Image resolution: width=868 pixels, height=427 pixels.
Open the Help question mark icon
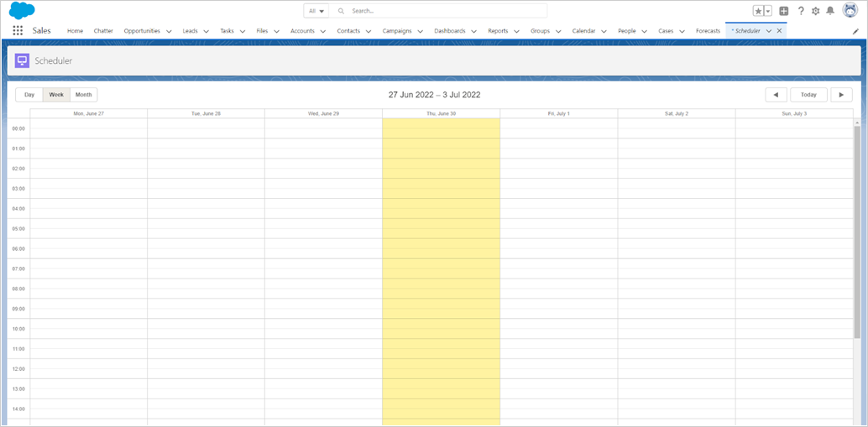[801, 11]
